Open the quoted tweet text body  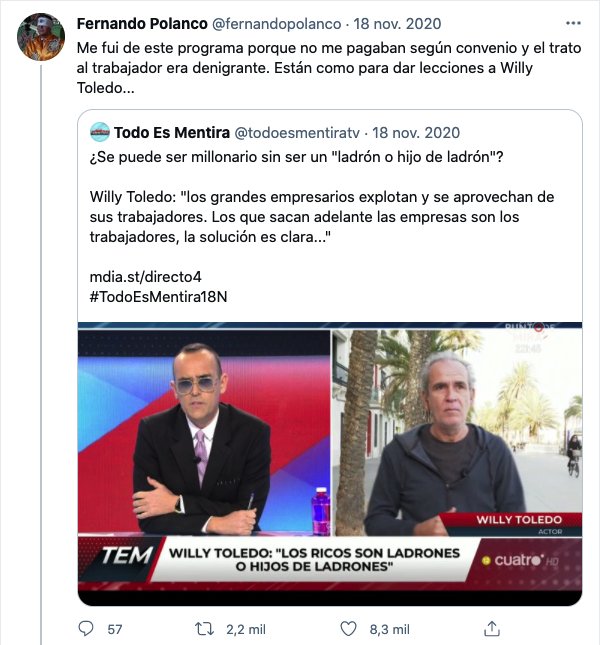click(322, 197)
